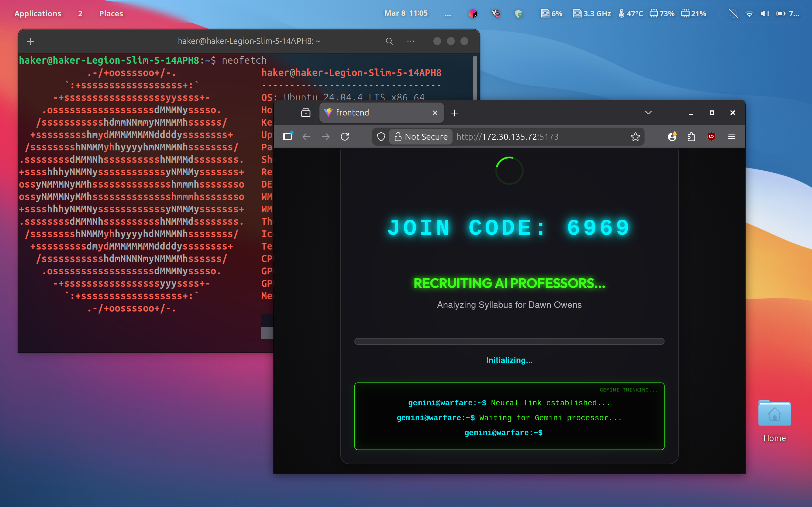Screen dimensions: 812x507
Task: Open the new terminal tab plus icon
Action: (x=30, y=41)
